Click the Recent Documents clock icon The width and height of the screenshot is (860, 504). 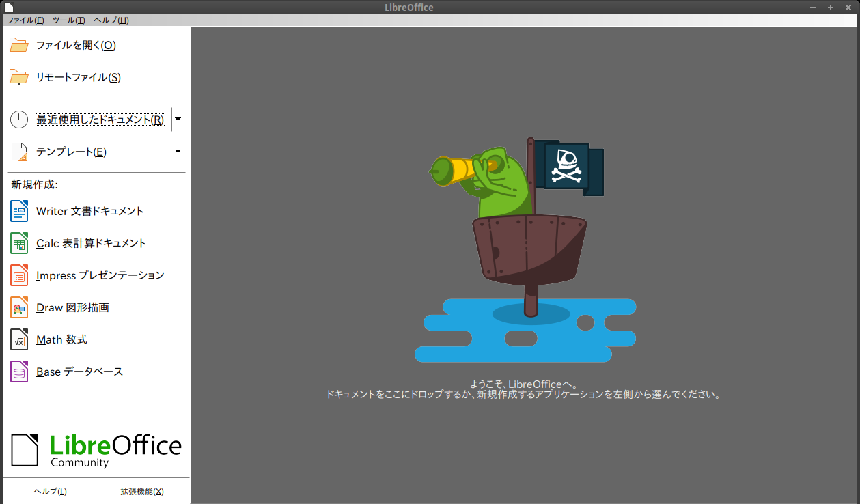click(19, 120)
